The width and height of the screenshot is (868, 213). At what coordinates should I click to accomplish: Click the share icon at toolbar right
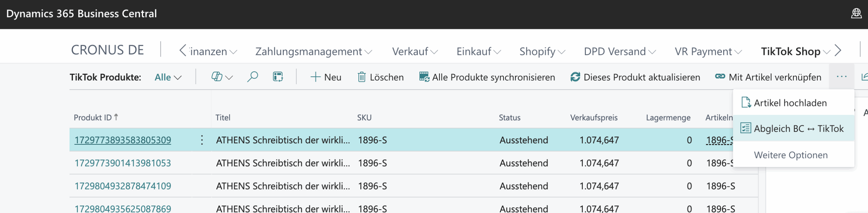tap(864, 77)
